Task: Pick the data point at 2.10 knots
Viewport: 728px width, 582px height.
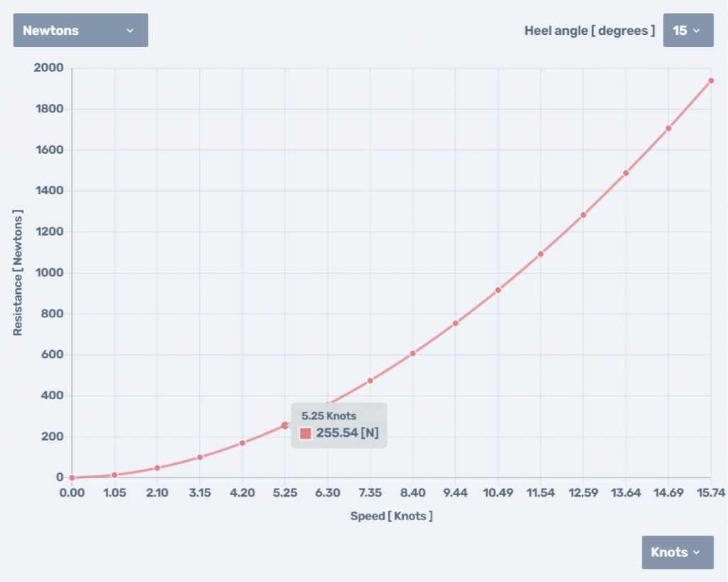Action: pyautogui.click(x=157, y=467)
